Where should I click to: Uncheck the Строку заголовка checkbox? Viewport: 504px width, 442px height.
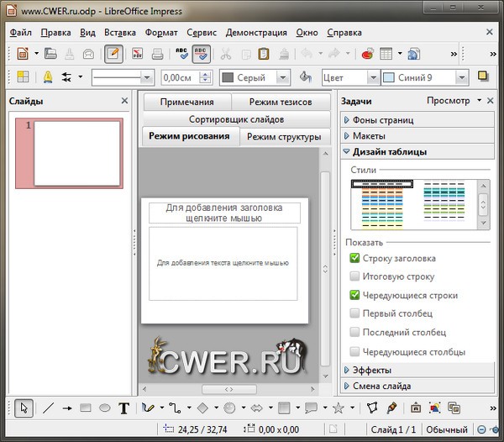[x=354, y=258]
